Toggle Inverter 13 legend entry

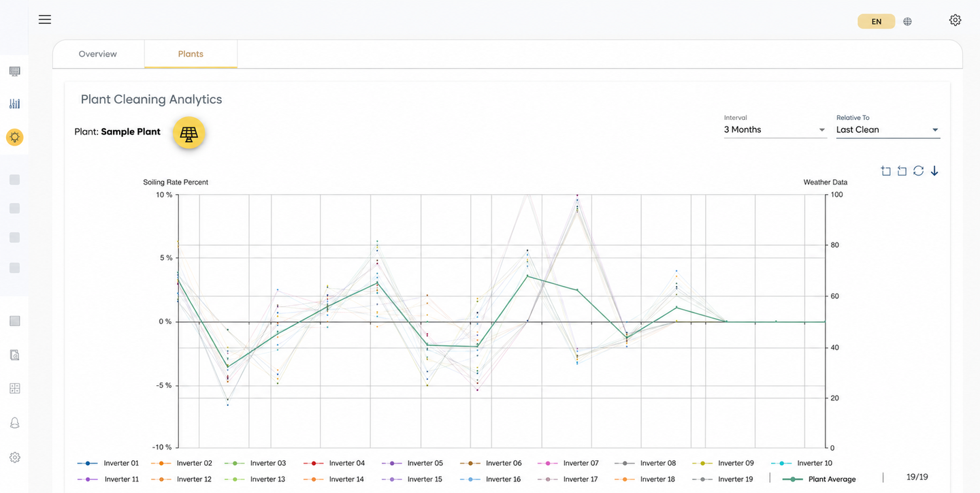click(x=255, y=479)
